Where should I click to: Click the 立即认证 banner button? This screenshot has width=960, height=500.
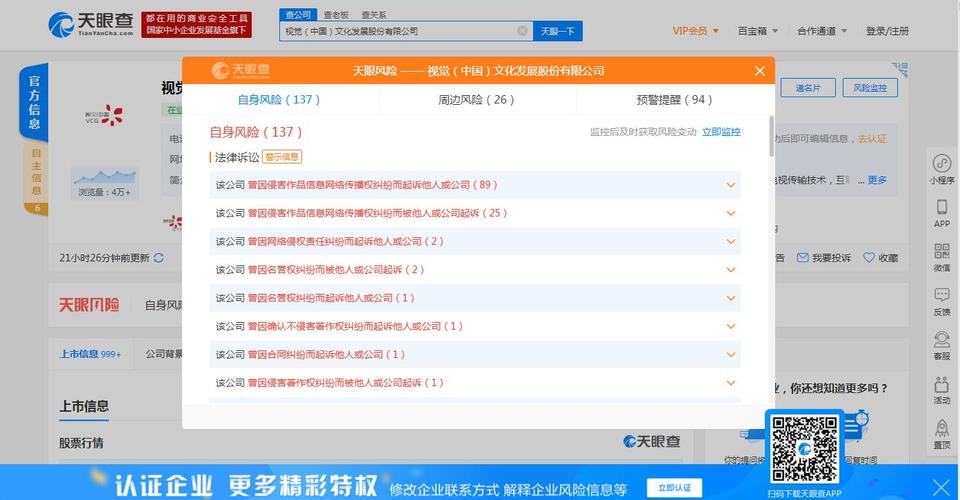(674, 488)
